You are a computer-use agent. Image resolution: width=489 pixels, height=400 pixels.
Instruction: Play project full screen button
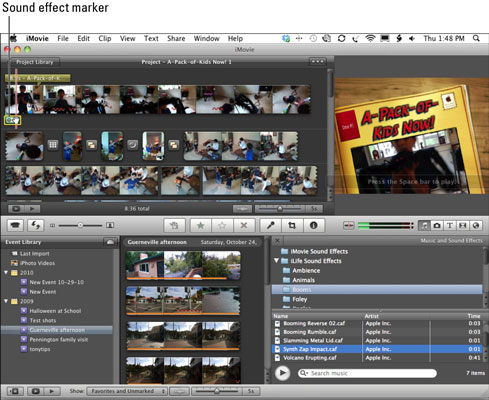(x=16, y=209)
